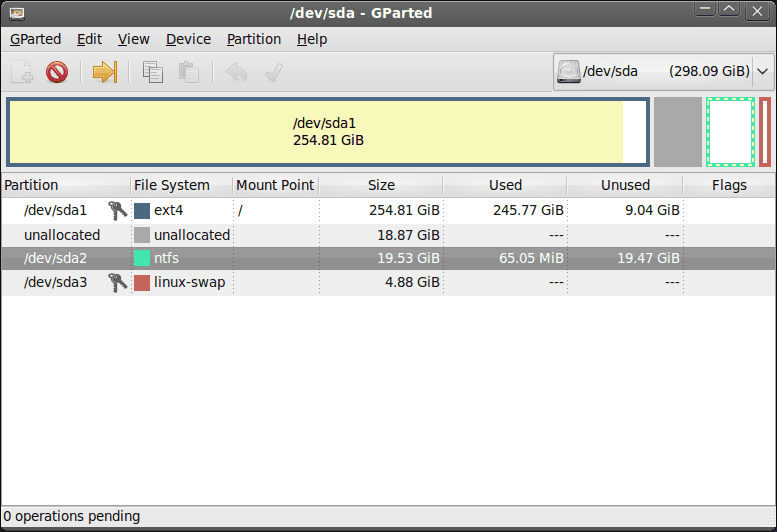
Task: Click the 9.04 GiB unused cell
Action: coord(652,211)
